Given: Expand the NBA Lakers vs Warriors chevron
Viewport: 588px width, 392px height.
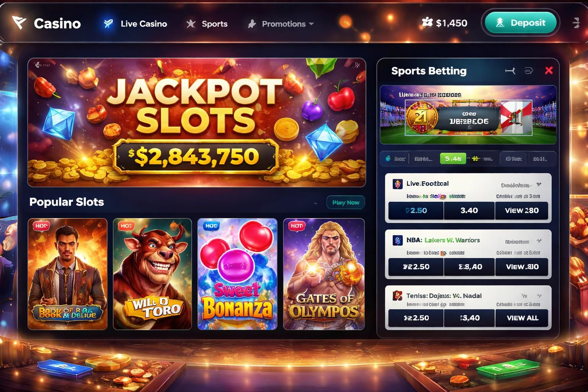Looking at the screenshot, I should [539, 241].
